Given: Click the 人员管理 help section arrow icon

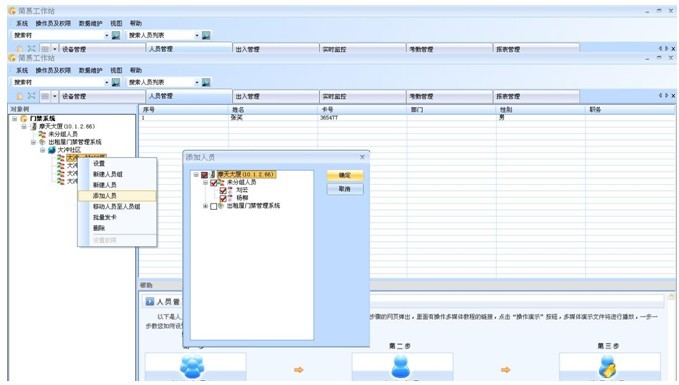Looking at the screenshot, I should click(x=150, y=301).
